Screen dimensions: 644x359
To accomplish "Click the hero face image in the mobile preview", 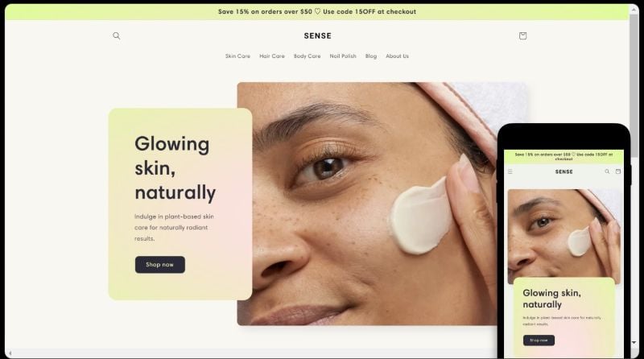I will tap(564, 236).
